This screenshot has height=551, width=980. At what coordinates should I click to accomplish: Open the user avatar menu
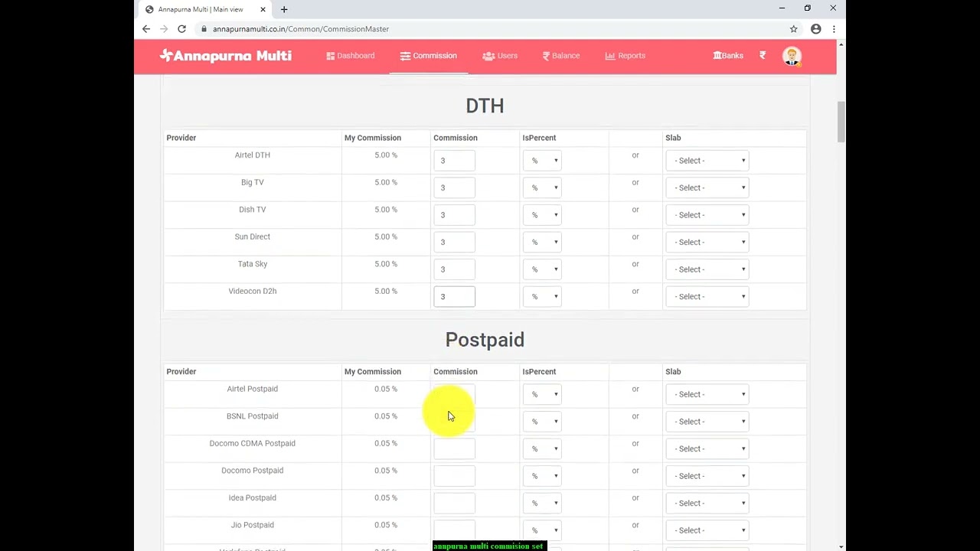(x=792, y=56)
